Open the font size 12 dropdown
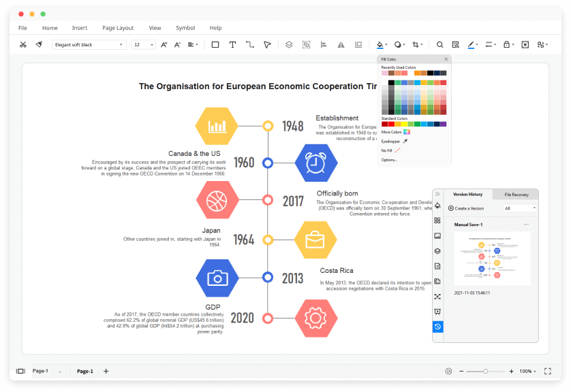The width and height of the screenshot is (571, 392). click(x=144, y=44)
